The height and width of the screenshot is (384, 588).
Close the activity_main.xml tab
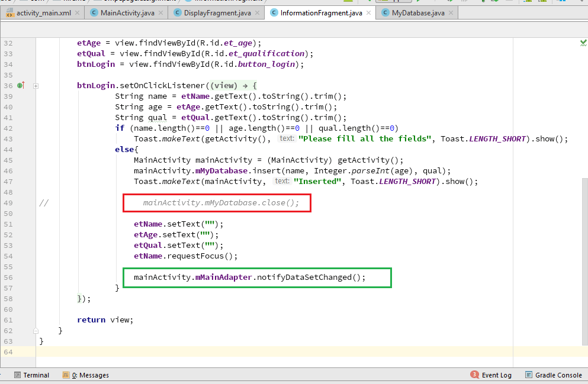click(x=77, y=13)
